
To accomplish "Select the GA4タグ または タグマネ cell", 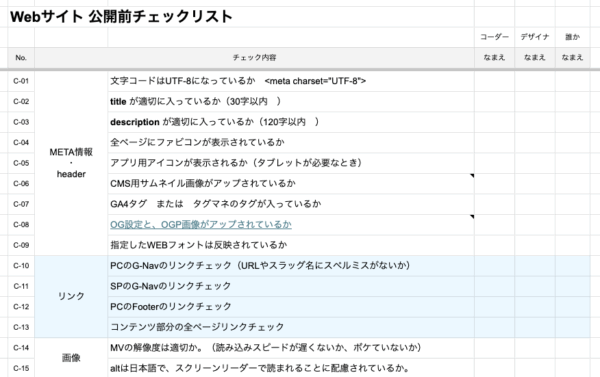I will click(x=291, y=204).
